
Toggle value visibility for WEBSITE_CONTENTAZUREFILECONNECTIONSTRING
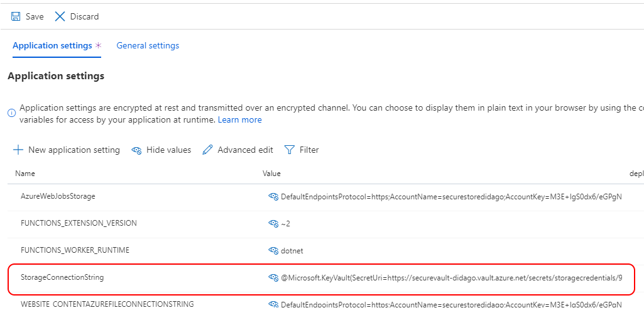click(273, 305)
